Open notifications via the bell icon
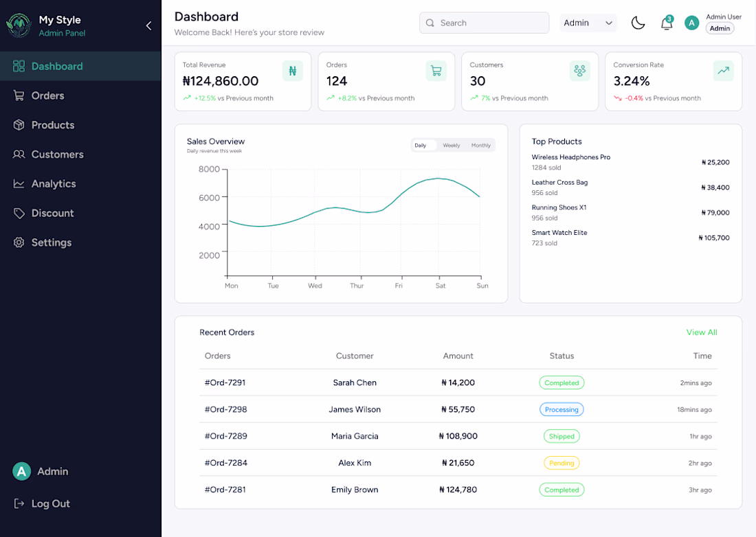 (x=667, y=23)
